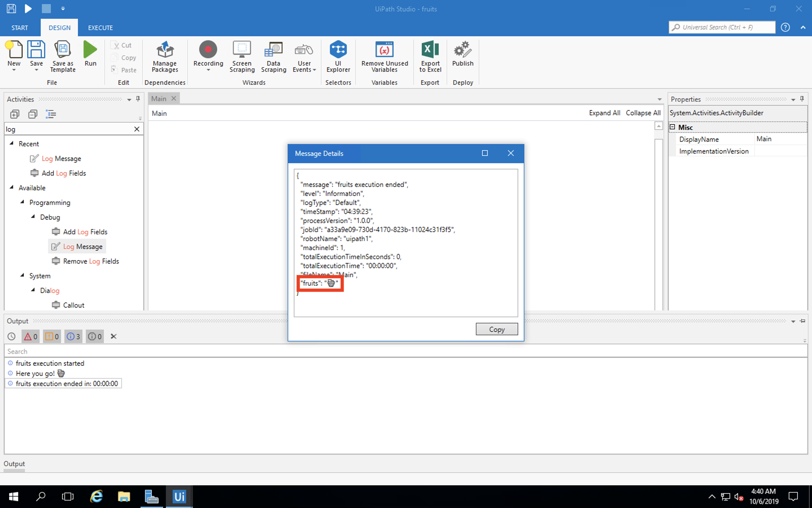The height and width of the screenshot is (508, 812).
Task: Click the Save icon in ribbon
Action: (x=36, y=55)
